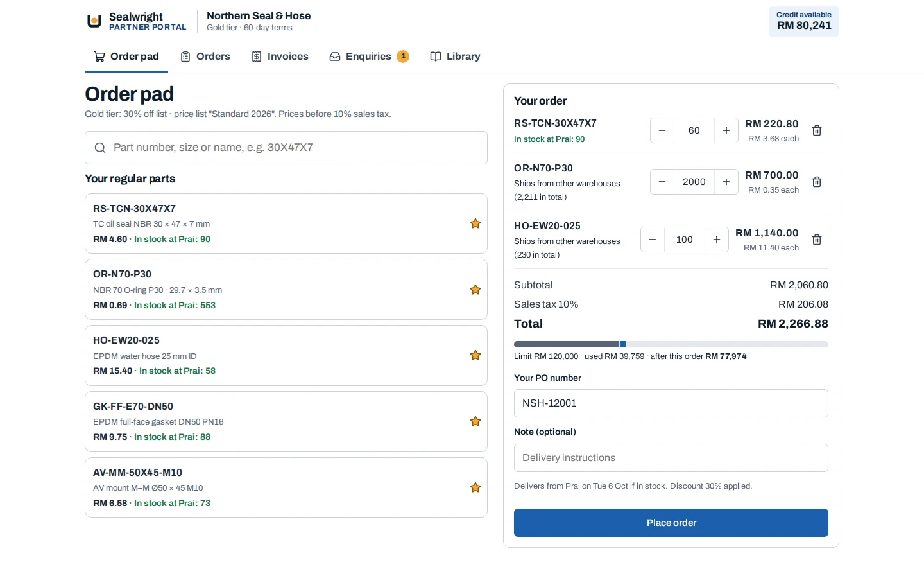Image resolution: width=924 pixels, height=578 pixels.
Task: Click the Enquiries notification badge
Action: tap(403, 57)
